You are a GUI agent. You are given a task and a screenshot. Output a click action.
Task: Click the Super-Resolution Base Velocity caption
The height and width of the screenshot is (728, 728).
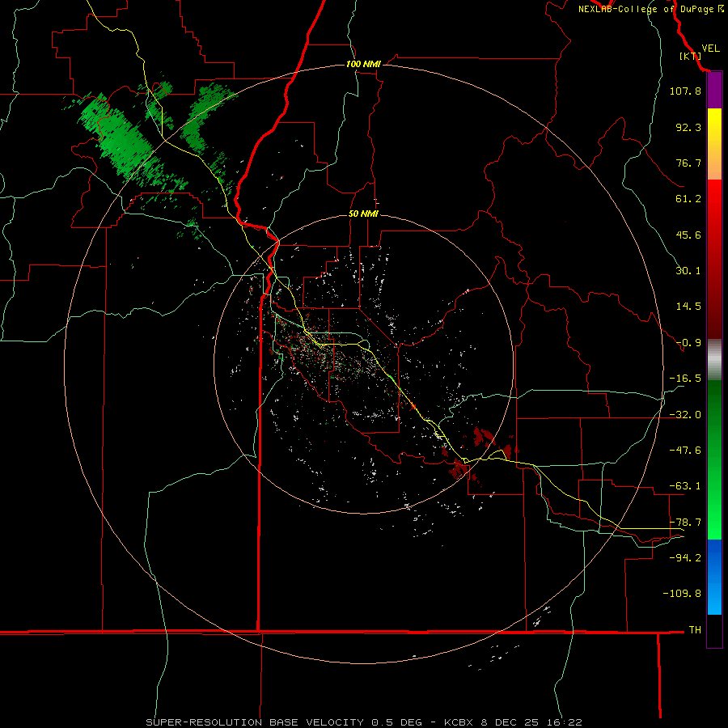(x=363, y=722)
